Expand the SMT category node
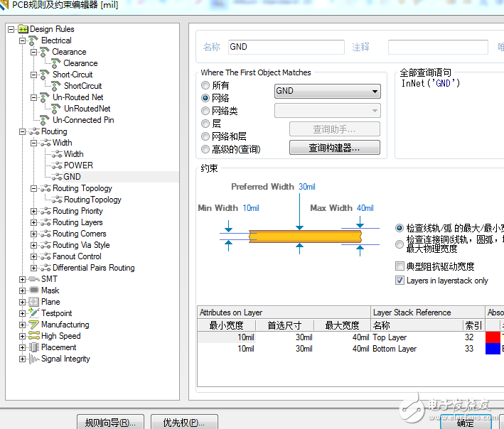The width and height of the screenshot is (504, 429). click(22, 279)
